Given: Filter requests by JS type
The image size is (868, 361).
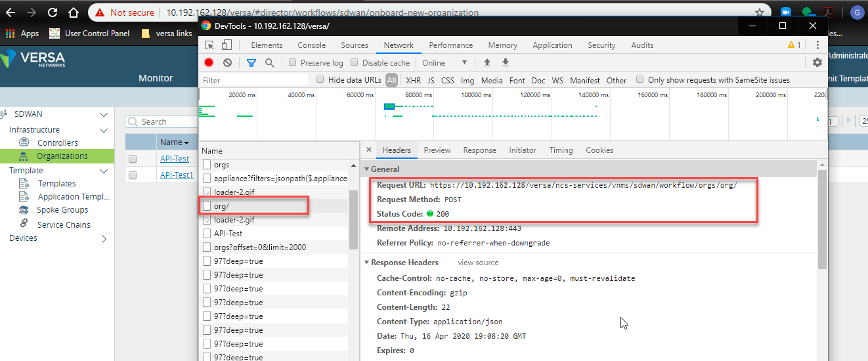Looking at the screenshot, I should coord(431,80).
